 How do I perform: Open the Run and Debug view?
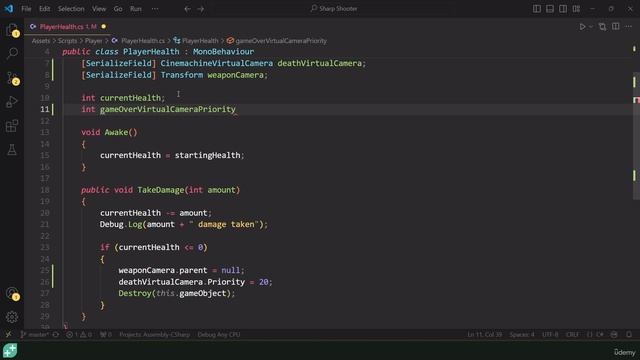click(x=12, y=102)
